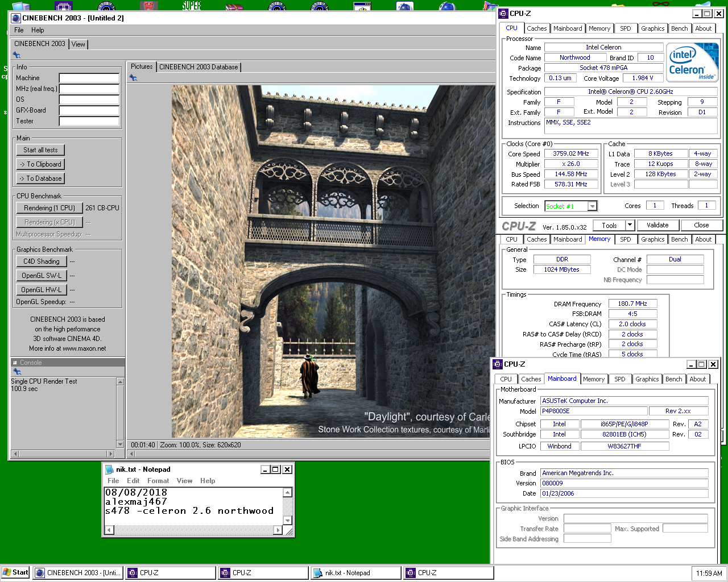Click the Notepad nik.txt title bar icon

tap(109, 469)
